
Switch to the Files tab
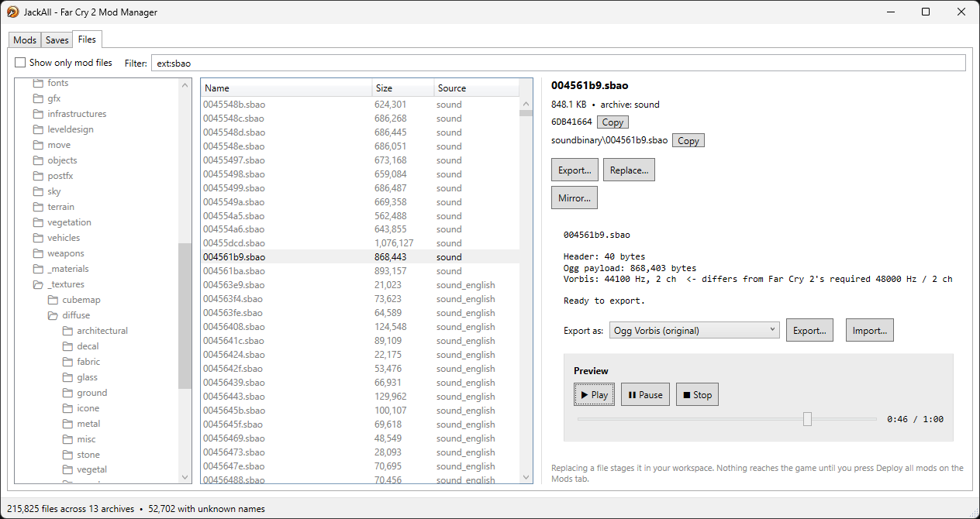[87, 40]
